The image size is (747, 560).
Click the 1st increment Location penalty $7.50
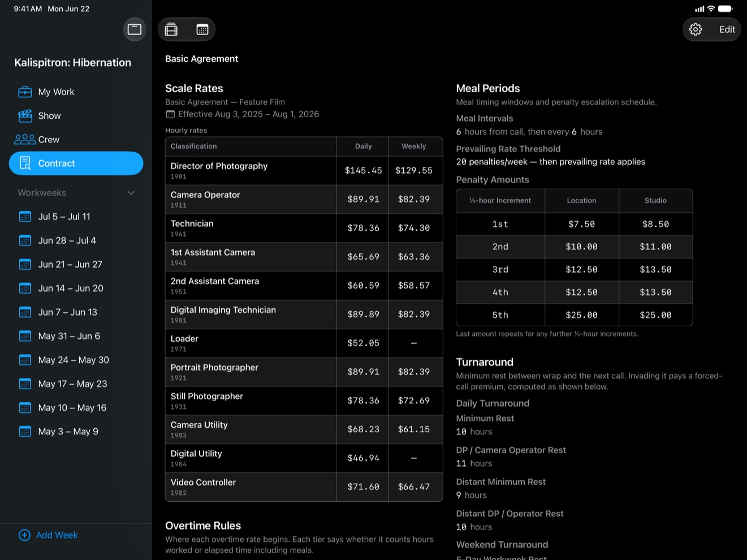[581, 224]
